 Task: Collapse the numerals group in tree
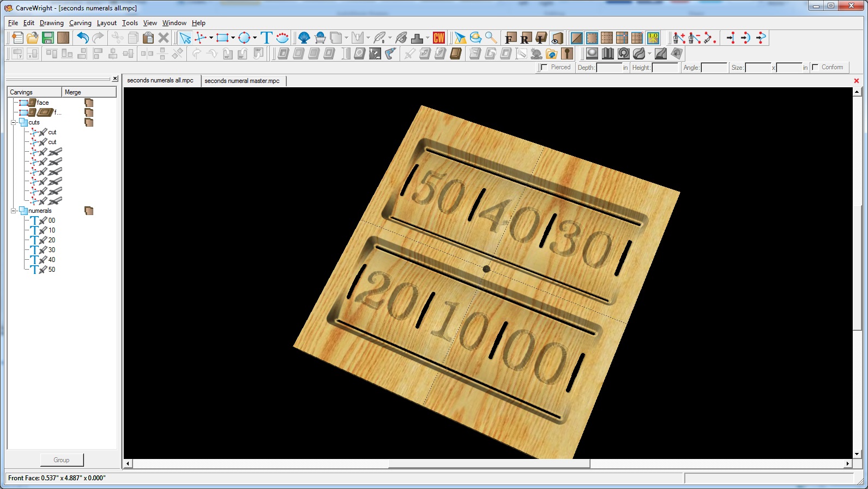coord(14,211)
